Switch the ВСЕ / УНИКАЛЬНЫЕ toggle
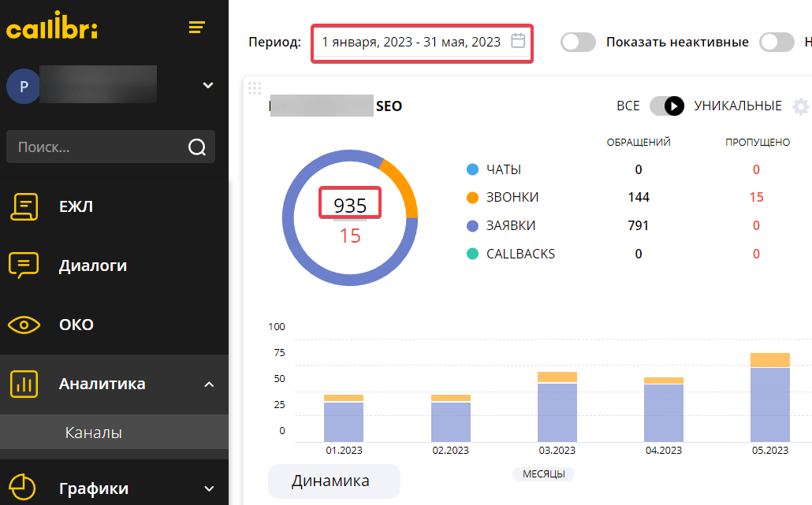 [666, 106]
